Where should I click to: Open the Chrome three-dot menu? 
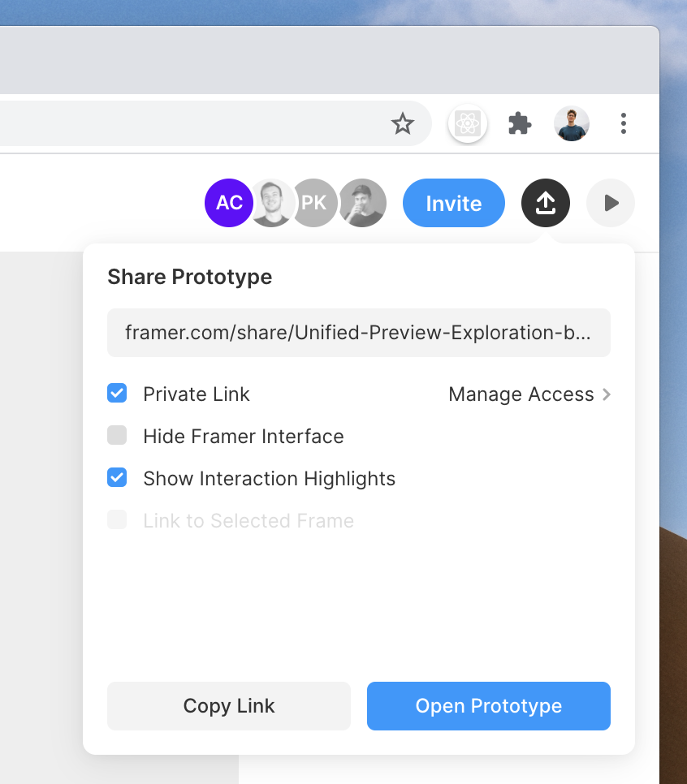point(623,123)
